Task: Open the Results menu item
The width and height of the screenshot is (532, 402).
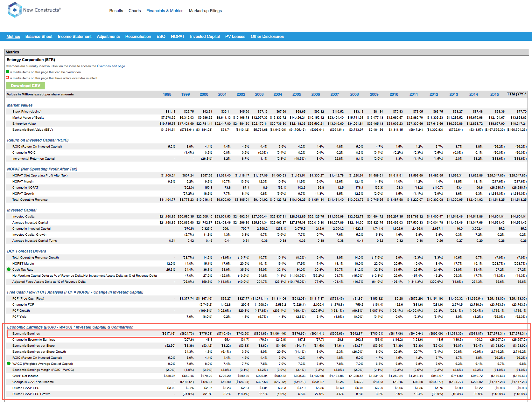Action: pos(116,10)
